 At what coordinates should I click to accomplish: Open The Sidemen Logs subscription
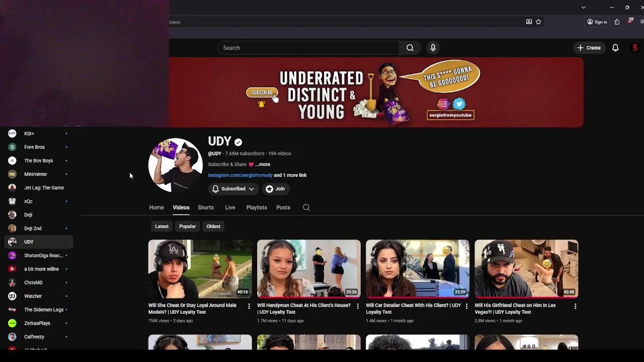(38, 310)
